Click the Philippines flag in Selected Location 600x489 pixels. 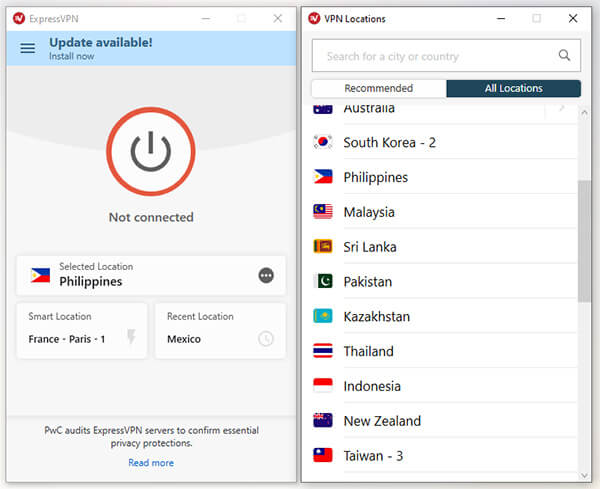pos(41,275)
